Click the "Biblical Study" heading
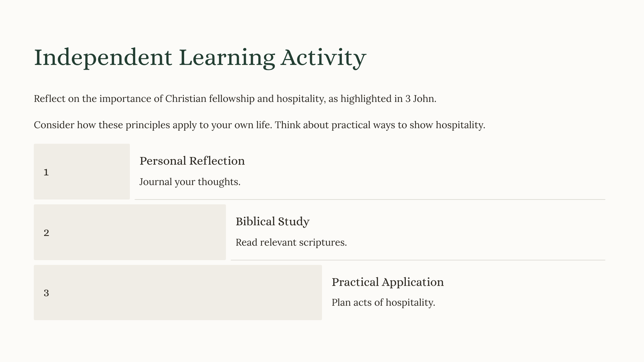Viewport: 644px width, 362px height. pos(272,222)
